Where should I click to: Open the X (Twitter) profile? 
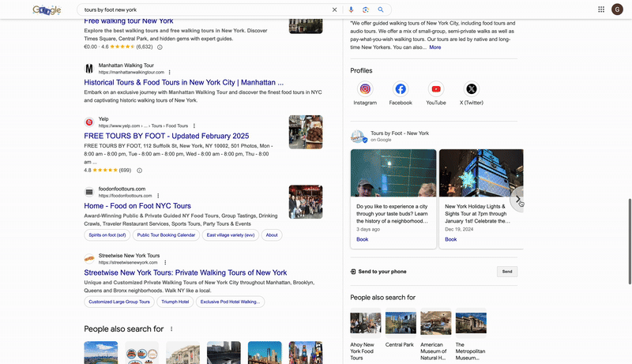472,89
